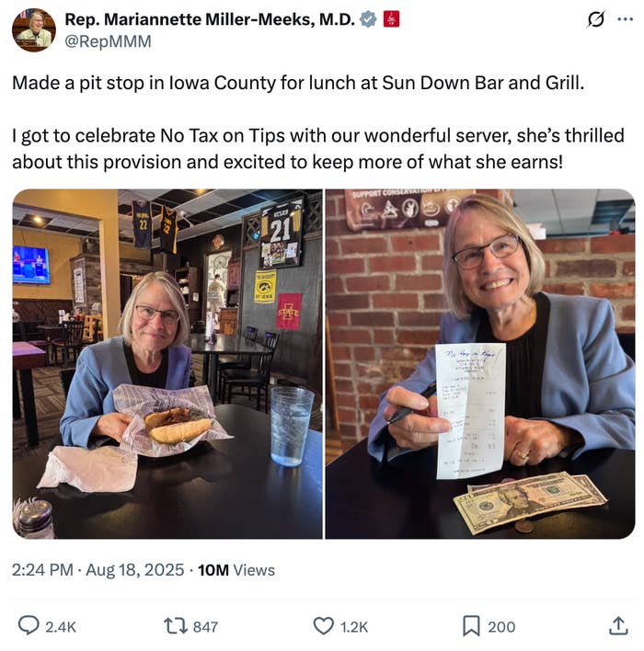The image size is (644, 651).
Task: Click the 2:24 PM · Aug 18, 2025 timestamp
Action: [98, 570]
